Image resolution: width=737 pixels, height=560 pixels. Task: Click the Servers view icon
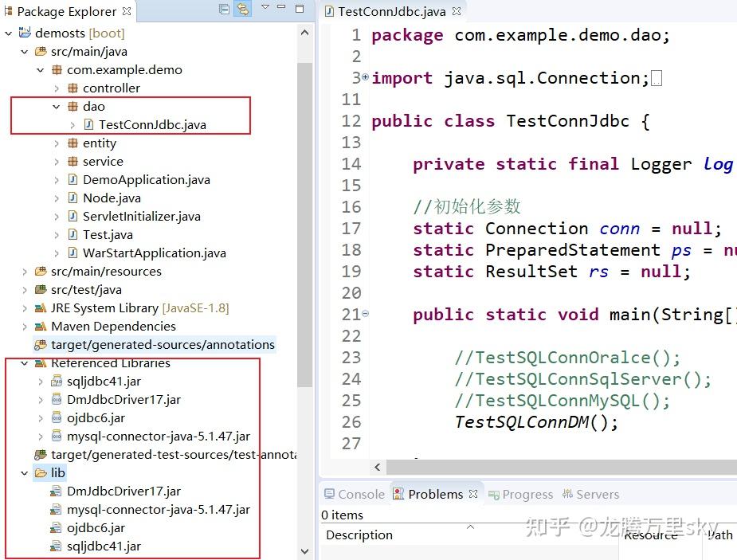pos(570,494)
